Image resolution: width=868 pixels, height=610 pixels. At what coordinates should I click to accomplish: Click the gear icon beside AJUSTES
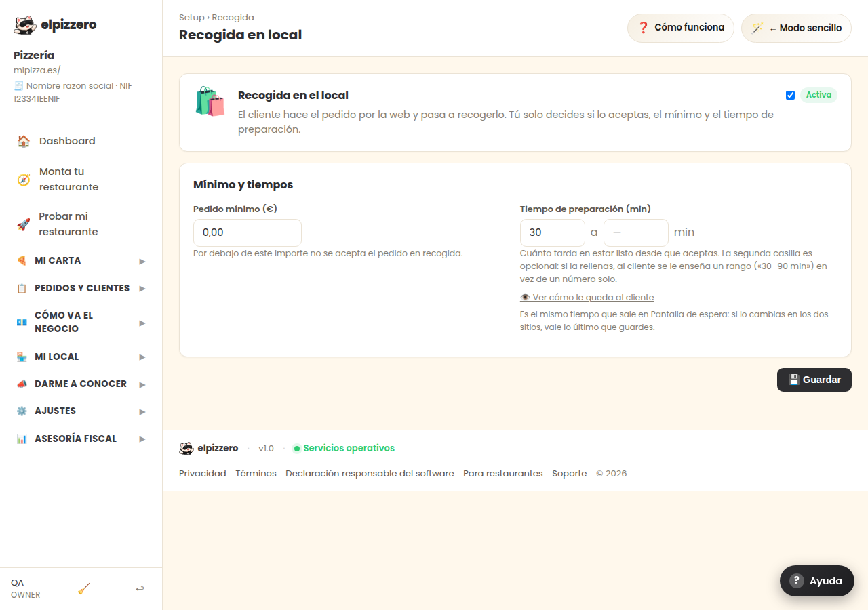click(x=22, y=411)
